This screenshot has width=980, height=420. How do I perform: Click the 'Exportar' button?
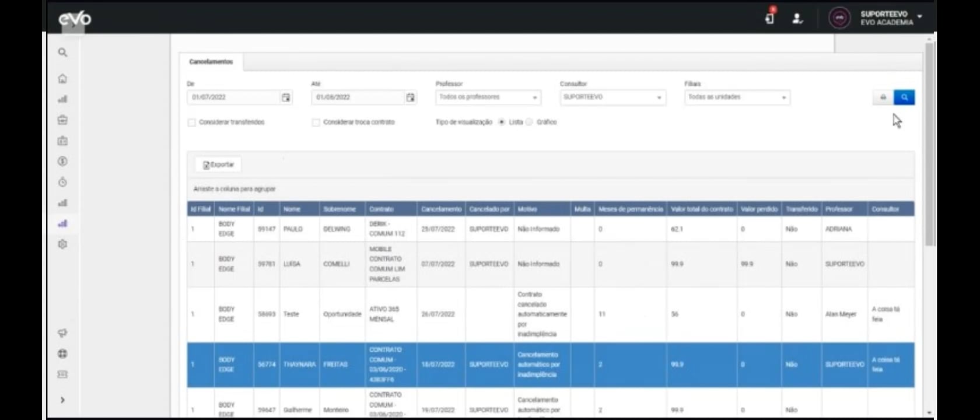(218, 164)
